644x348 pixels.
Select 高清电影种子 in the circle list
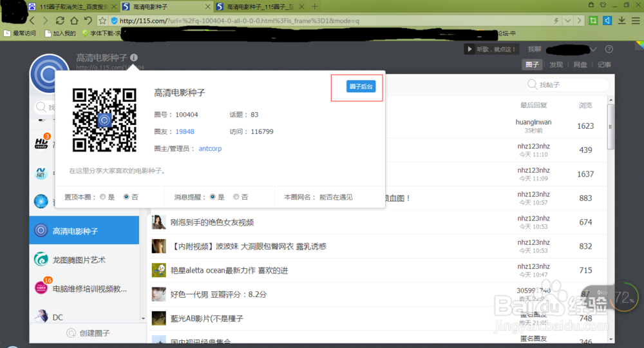[84, 231]
